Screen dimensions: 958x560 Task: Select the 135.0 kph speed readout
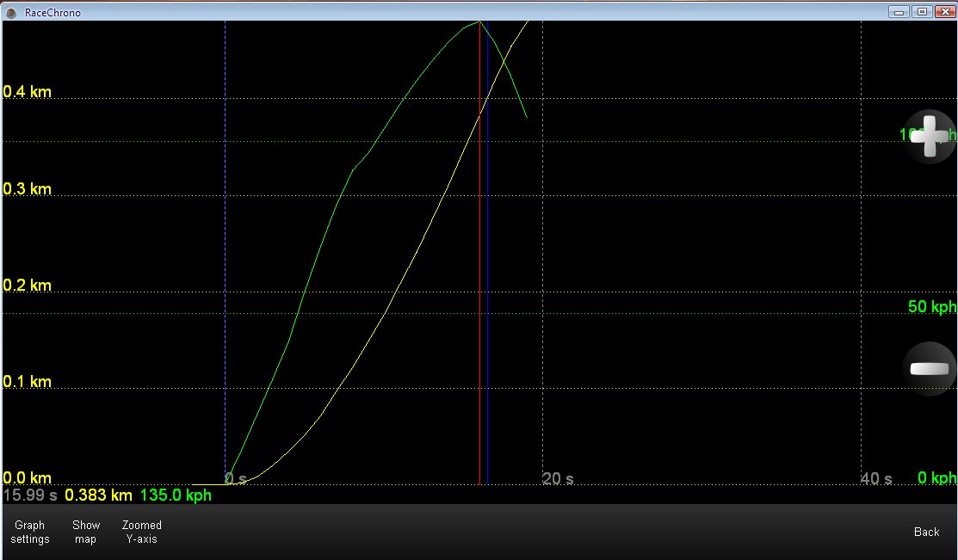click(x=176, y=495)
